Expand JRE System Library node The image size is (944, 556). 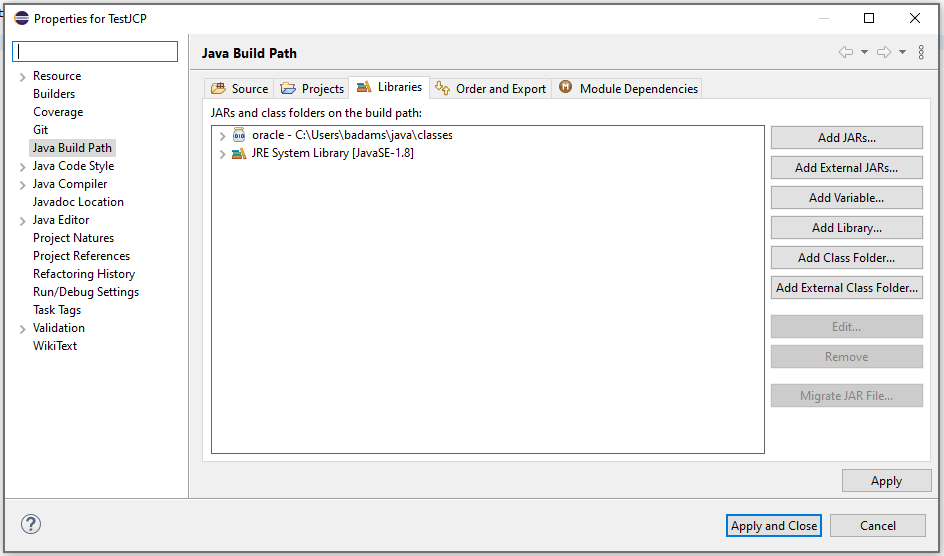(222, 154)
